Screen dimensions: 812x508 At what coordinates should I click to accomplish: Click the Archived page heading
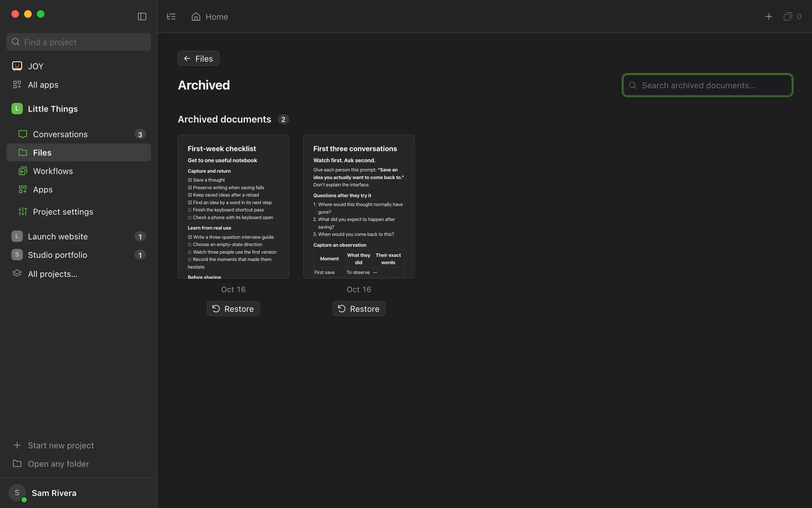tap(204, 85)
